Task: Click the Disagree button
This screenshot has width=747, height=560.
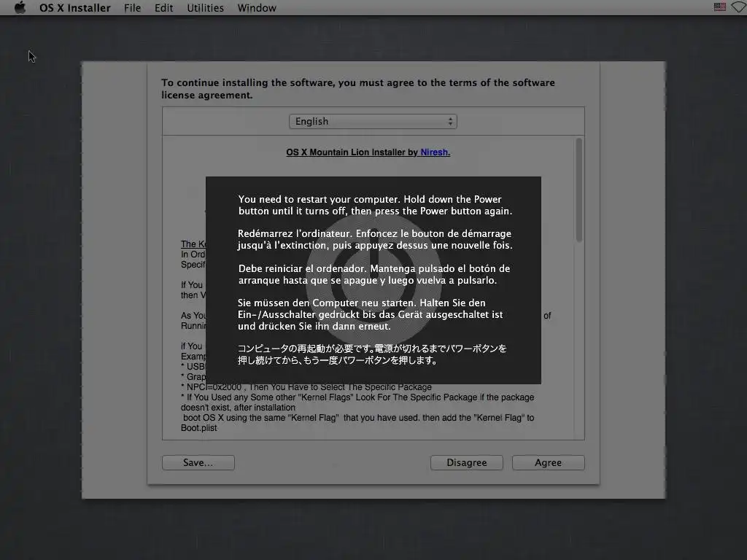Action: click(466, 462)
